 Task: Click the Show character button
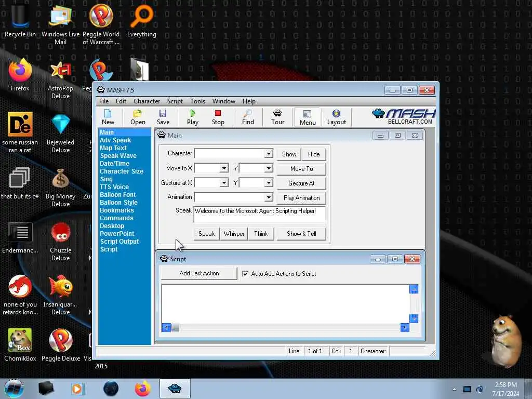(x=289, y=154)
